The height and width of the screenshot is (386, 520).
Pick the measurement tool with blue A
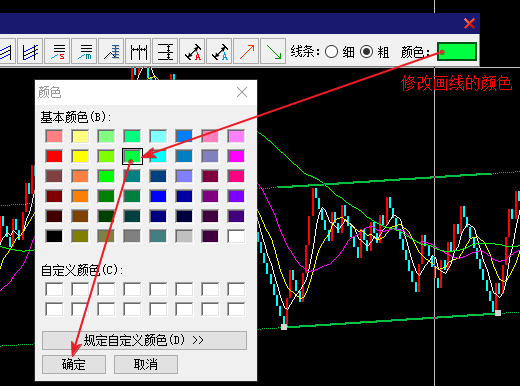219,51
